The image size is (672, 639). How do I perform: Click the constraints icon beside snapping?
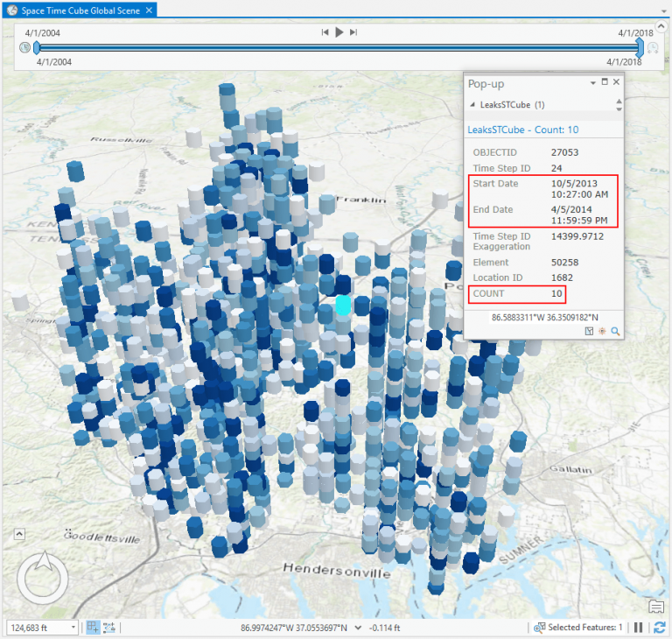(108, 628)
